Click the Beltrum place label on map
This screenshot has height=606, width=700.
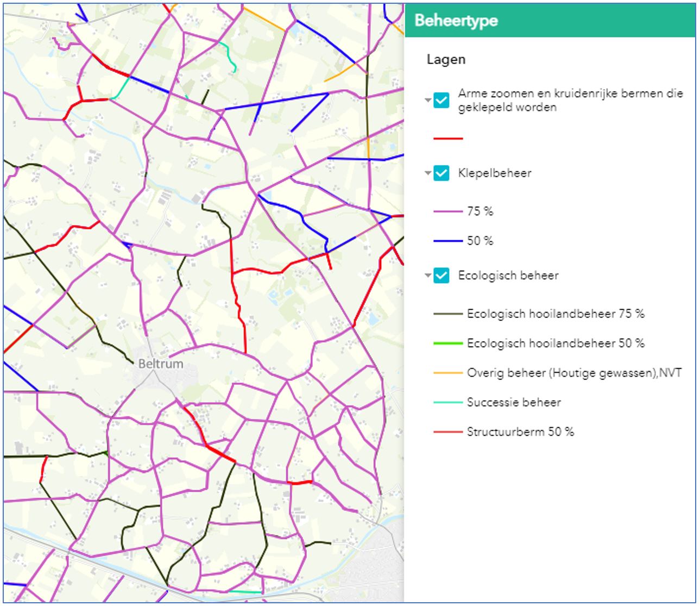tap(161, 364)
